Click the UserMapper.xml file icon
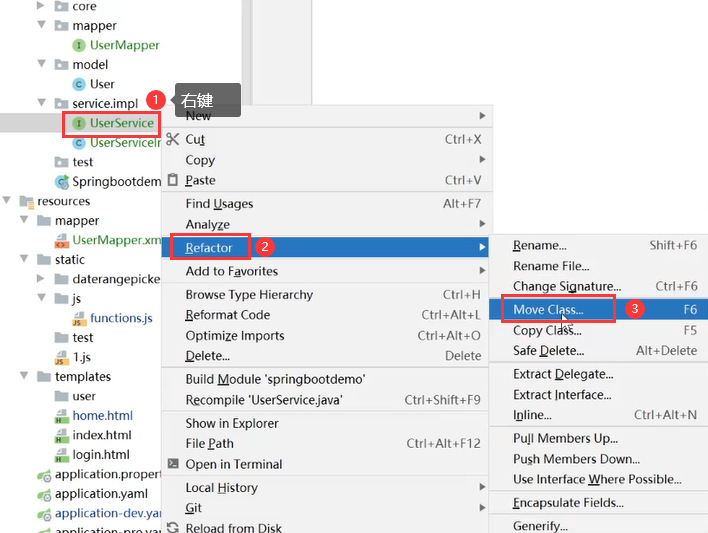Image resolution: width=708 pixels, height=533 pixels. (62, 241)
